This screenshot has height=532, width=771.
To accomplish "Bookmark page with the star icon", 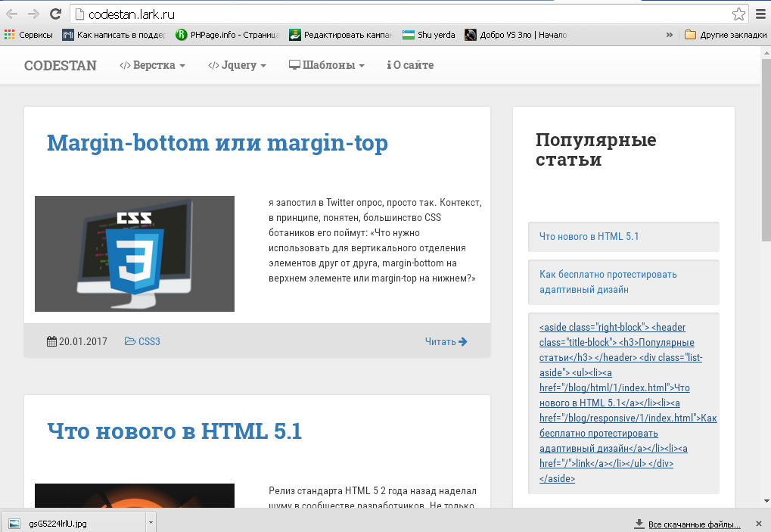I will (x=738, y=14).
